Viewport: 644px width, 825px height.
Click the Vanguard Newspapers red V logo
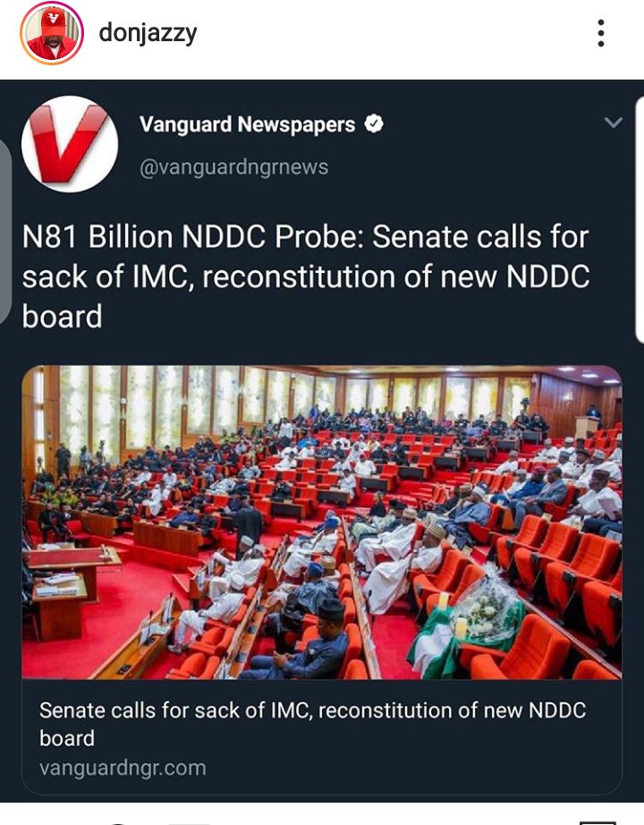70,144
